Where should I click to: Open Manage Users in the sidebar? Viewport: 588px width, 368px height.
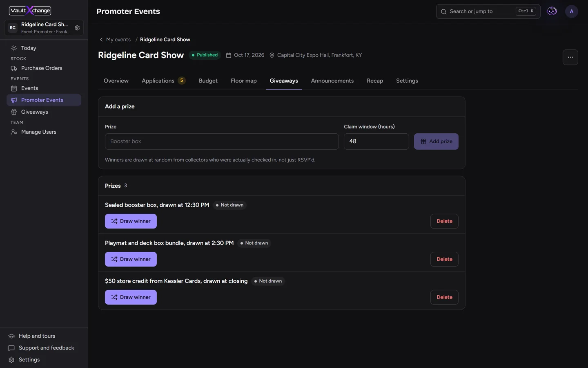point(44,132)
